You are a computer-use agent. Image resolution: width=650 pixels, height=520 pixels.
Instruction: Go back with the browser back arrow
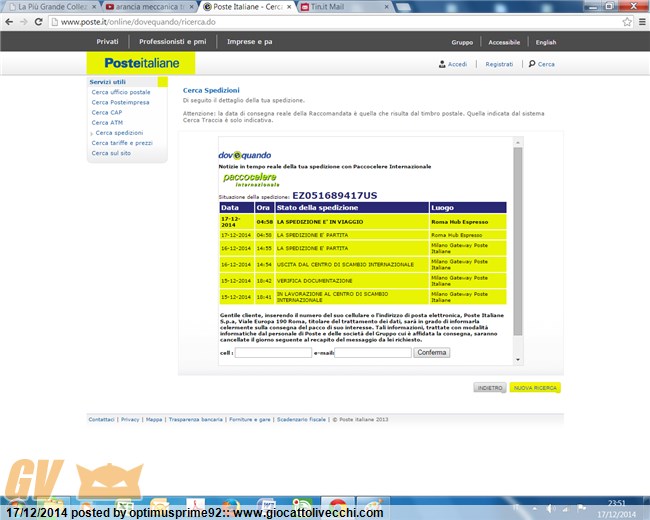pyautogui.click(x=9, y=22)
